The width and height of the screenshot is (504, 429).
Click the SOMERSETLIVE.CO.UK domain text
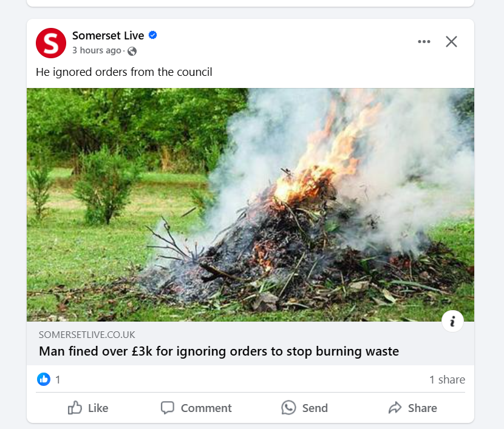(x=87, y=335)
